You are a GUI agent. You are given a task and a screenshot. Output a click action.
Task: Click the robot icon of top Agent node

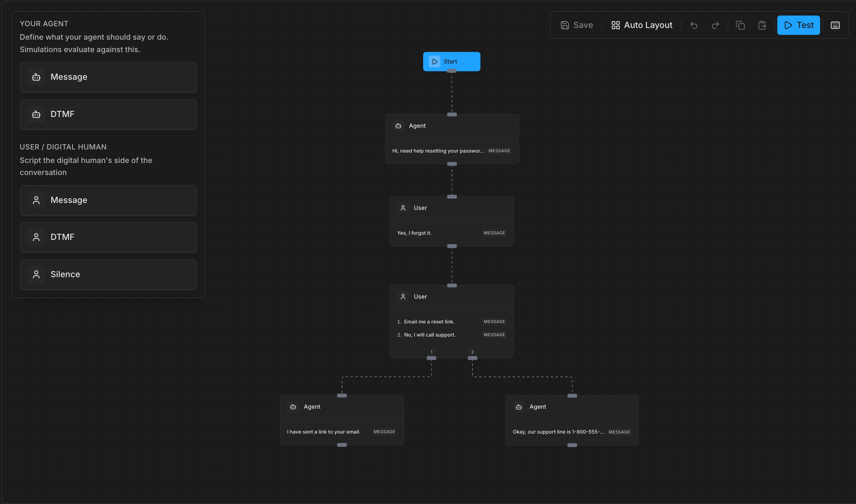(x=398, y=126)
